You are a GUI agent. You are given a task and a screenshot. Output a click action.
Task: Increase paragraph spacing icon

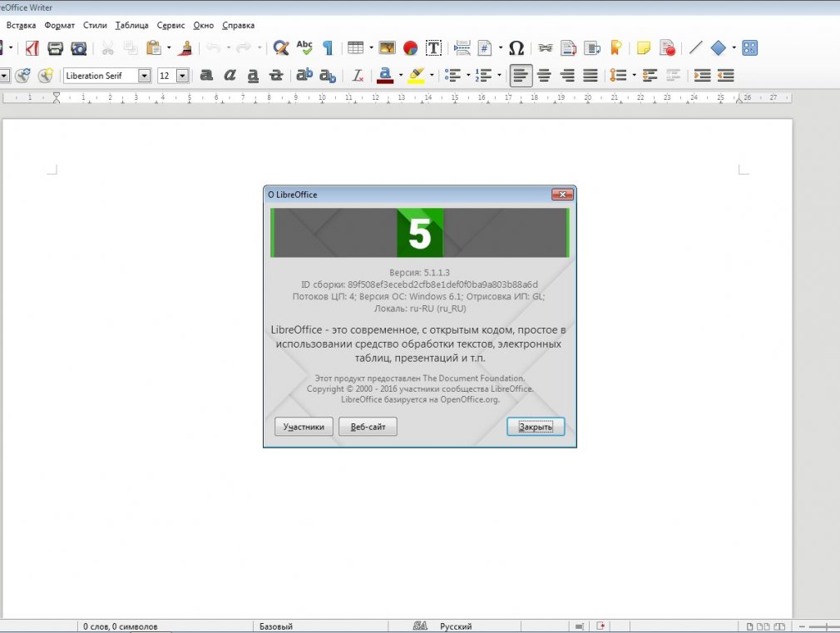coord(650,76)
